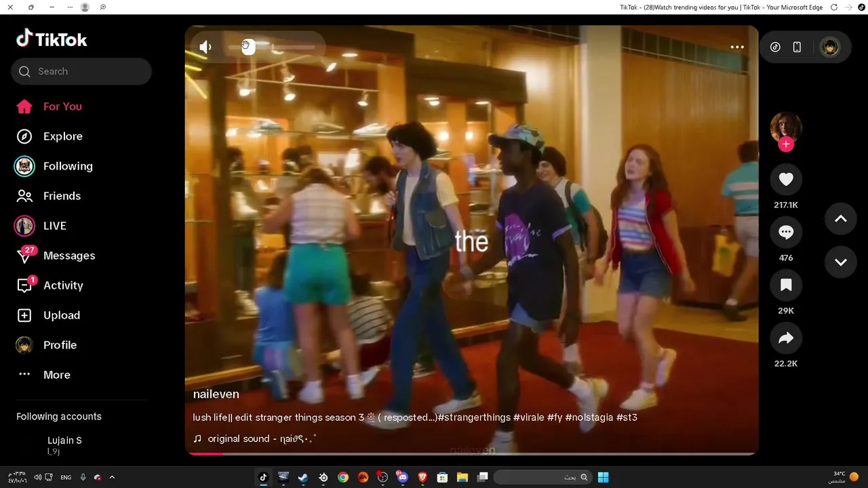Screen dimensions: 868x488
Task: Show hidden tray icons chevron
Action: pos(112,477)
